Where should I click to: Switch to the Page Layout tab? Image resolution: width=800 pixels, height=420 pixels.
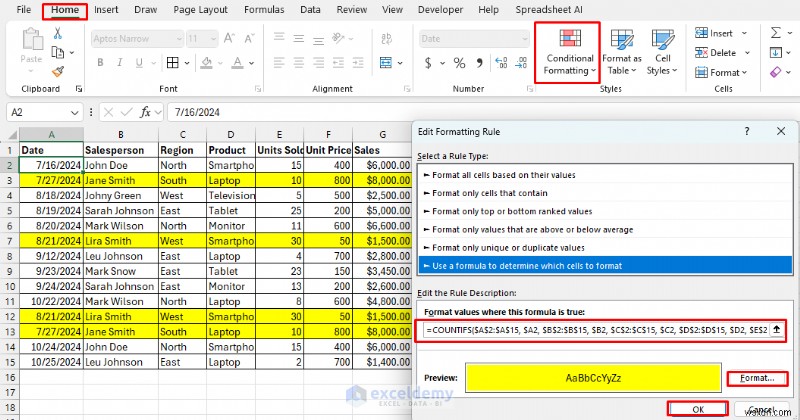tap(201, 10)
